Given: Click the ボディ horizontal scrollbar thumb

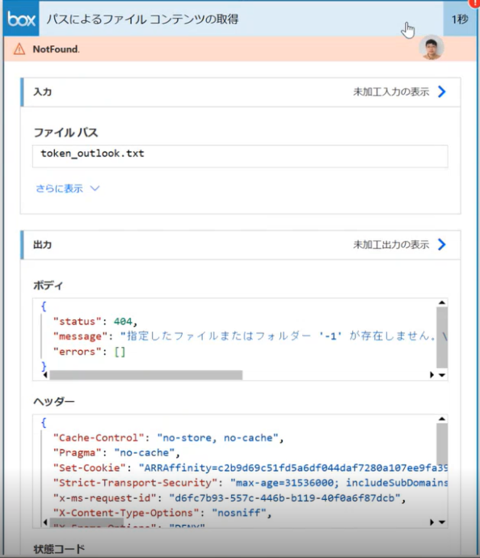Looking at the screenshot, I should (x=146, y=375).
